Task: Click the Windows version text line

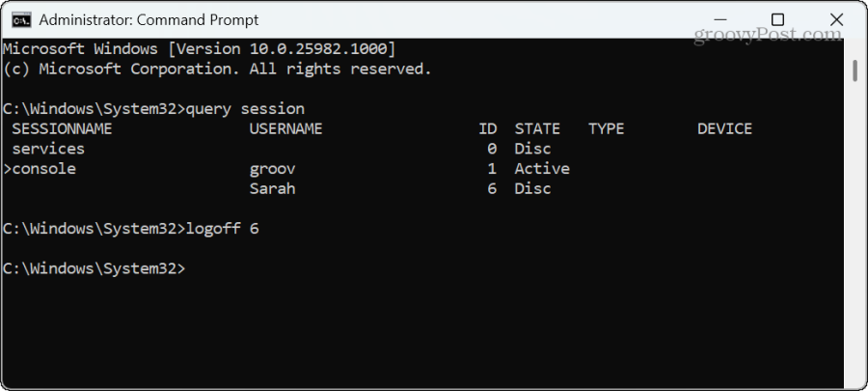Action: [200, 49]
